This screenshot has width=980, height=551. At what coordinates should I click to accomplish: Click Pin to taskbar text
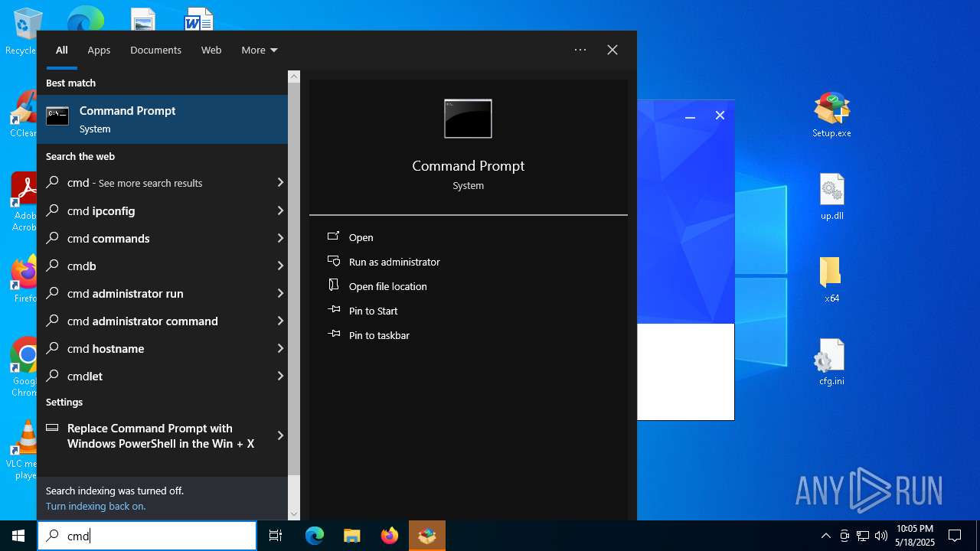coord(379,335)
